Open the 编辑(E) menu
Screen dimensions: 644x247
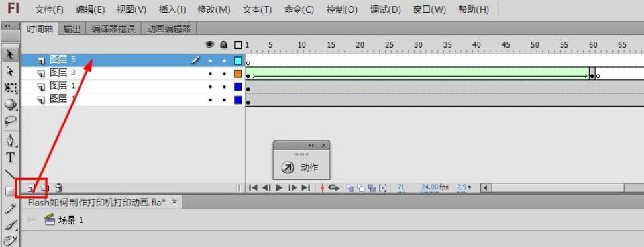pos(90,9)
